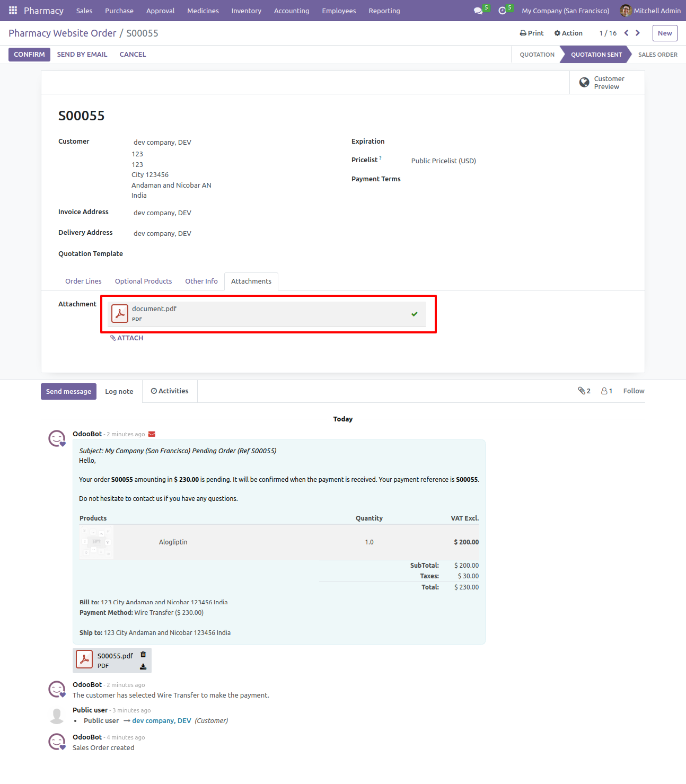
Task: Open the conversations chat bubble icon
Action: point(478,11)
